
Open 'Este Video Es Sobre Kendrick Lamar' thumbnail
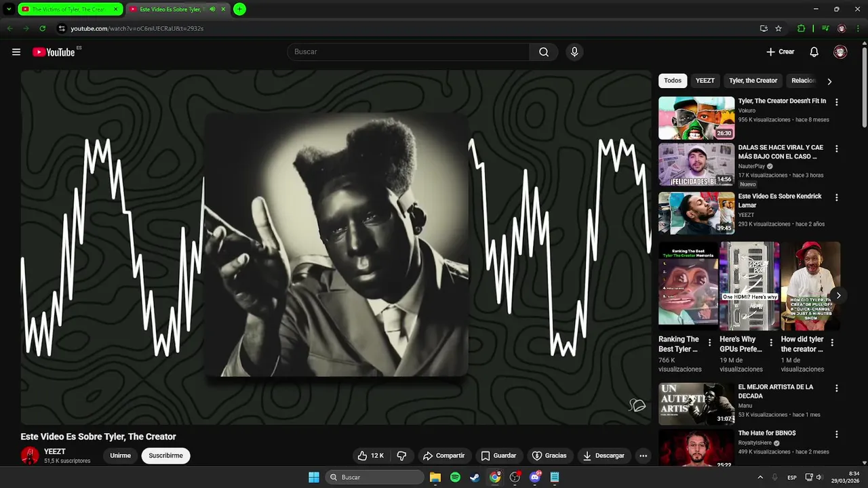pyautogui.click(x=696, y=213)
